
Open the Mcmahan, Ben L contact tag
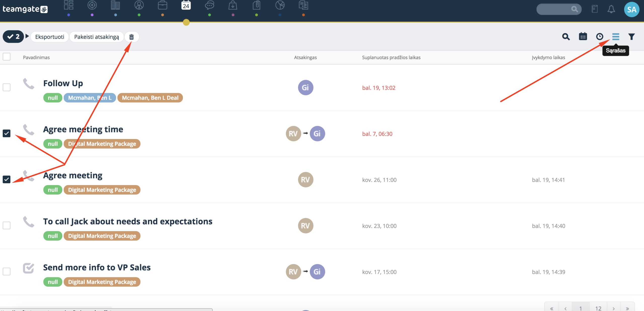pos(90,98)
